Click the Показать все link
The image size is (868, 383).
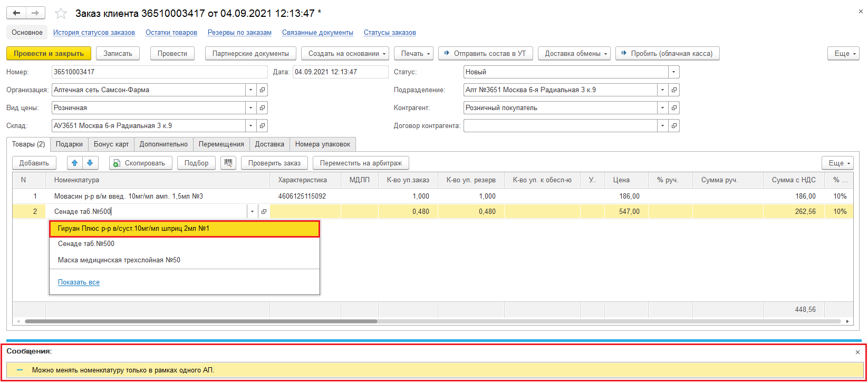pos(79,282)
